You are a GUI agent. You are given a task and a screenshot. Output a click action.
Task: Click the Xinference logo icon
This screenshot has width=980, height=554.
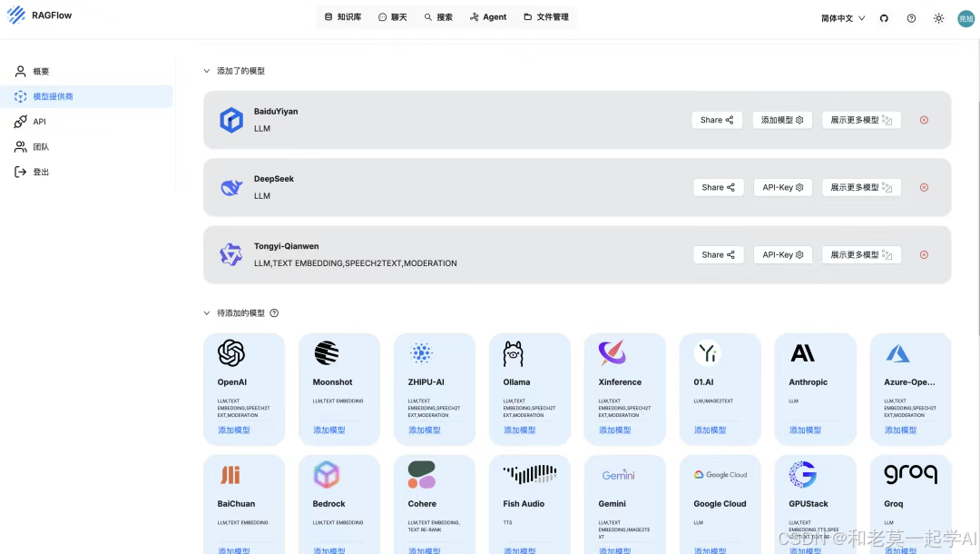(612, 352)
